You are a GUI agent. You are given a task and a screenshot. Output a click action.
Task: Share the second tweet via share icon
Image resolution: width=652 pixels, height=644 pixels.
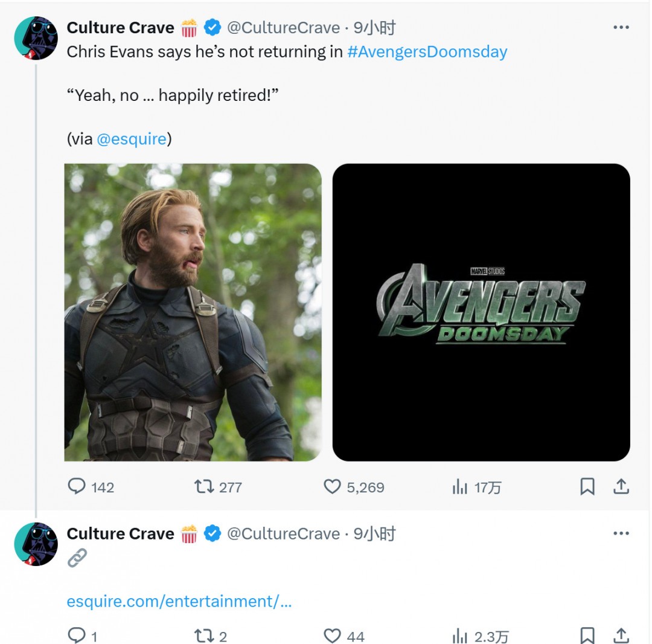click(621, 636)
